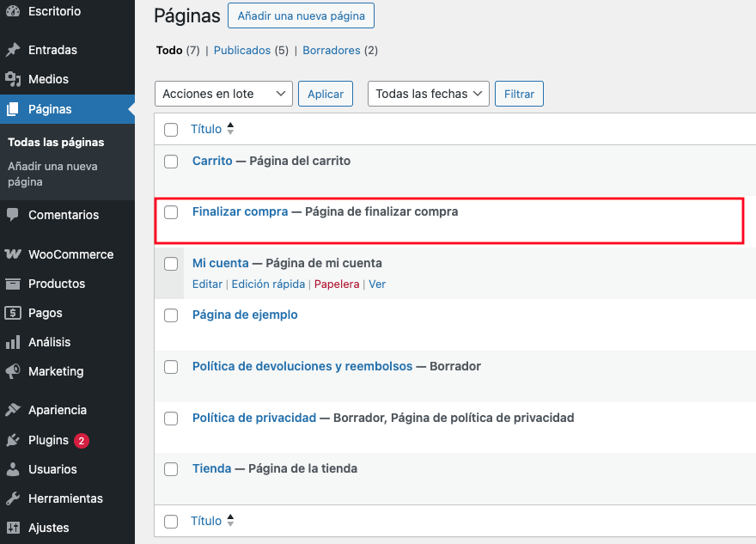Click the Entradas pushpin icon
Viewport: 756px width, 544px height.
[x=13, y=50]
